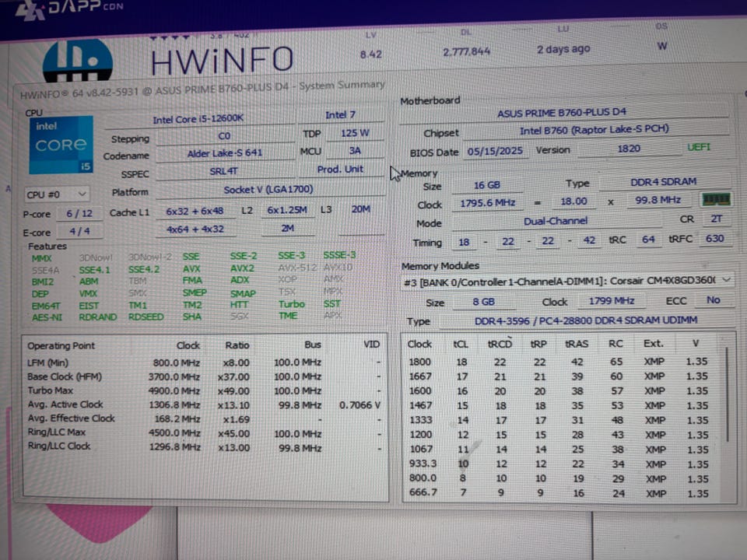Image resolution: width=747 pixels, height=560 pixels.
Task: Click the Memory Size '16 GB'
Action: coord(487,185)
